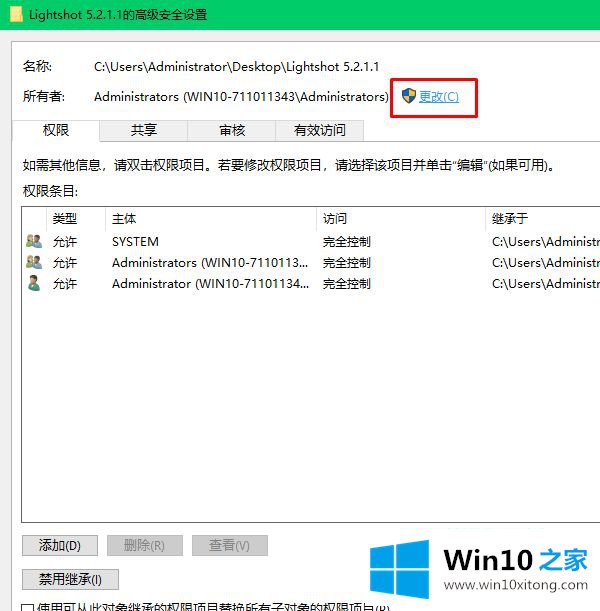Select the Administrator (WIN10-71101134... entry

(210, 284)
